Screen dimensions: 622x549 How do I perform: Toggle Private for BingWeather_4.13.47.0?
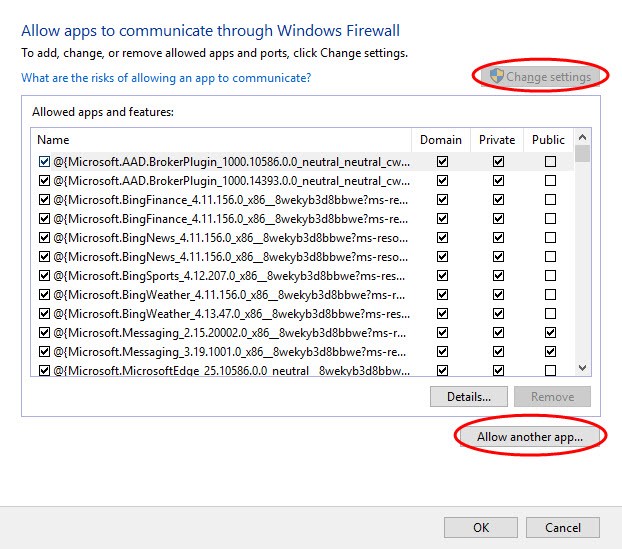click(x=498, y=313)
